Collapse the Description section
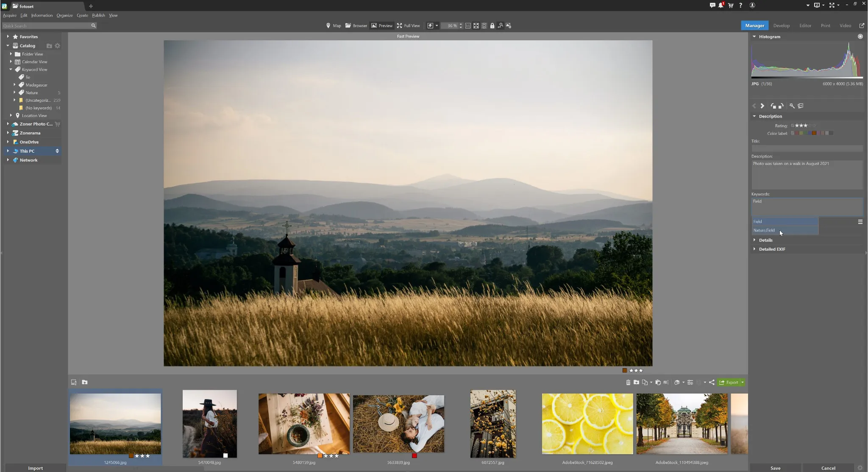The image size is (868, 472). pos(755,116)
